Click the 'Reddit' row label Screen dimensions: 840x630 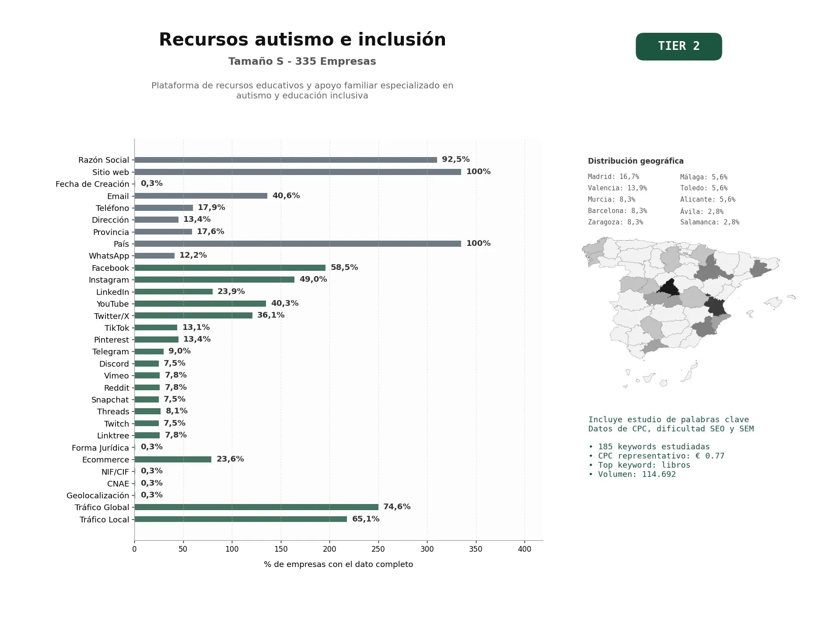point(116,388)
